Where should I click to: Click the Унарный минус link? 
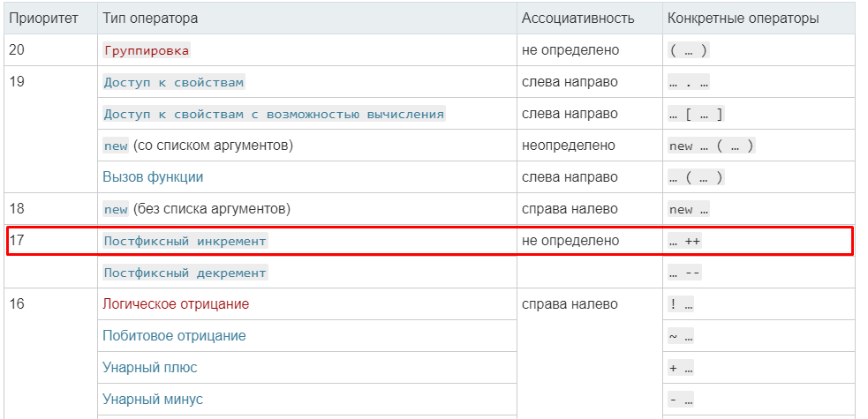[x=153, y=400]
